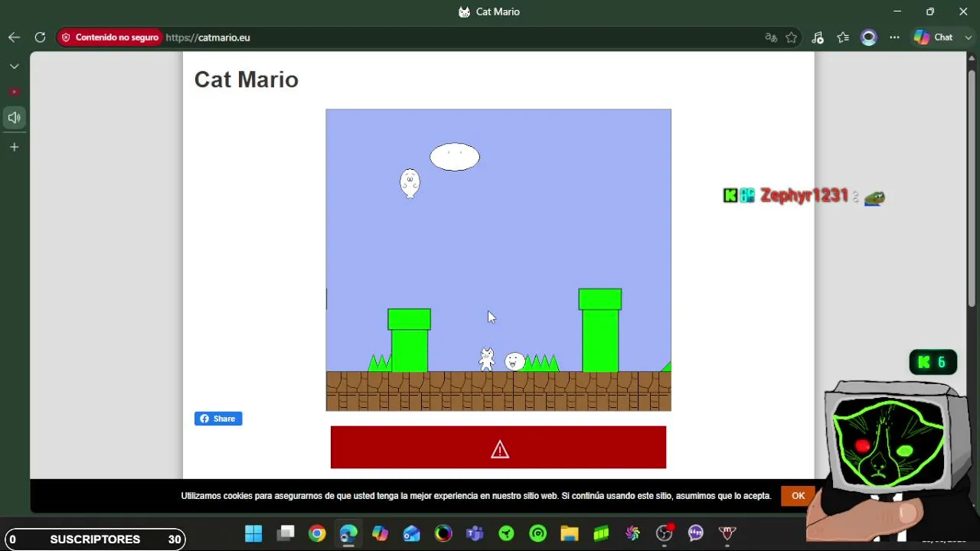Open the colorful pinwheel app on the taskbar
980x551 pixels.
pos(632,533)
